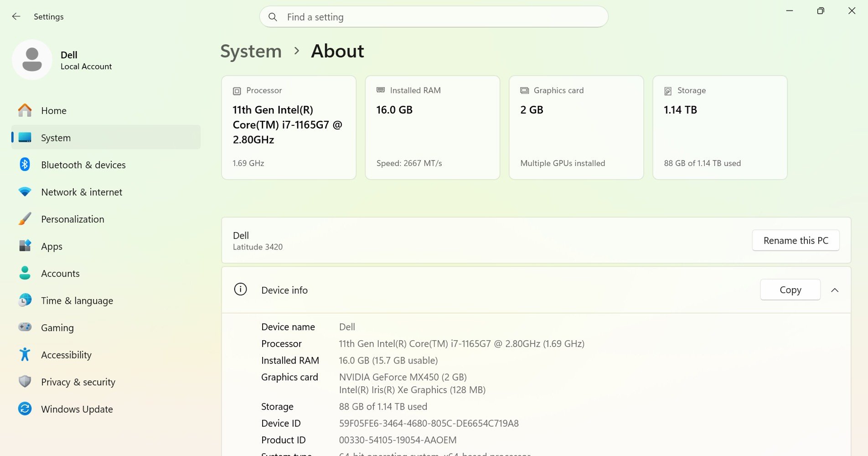Viewport: 868px width, 456px height.
Task: Collapse the Device info section chevron
Action: pos(835,290)
